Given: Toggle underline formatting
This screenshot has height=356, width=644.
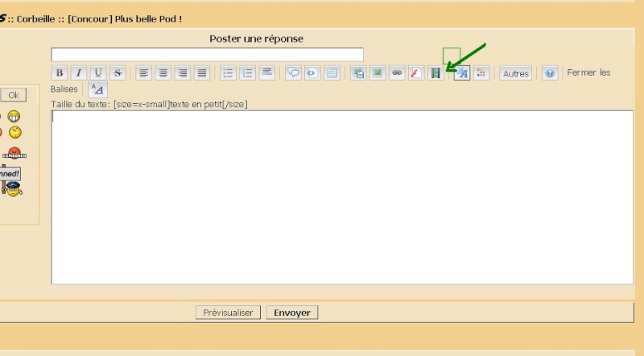Looking at the screenshot, I should (x=98, y=73).
